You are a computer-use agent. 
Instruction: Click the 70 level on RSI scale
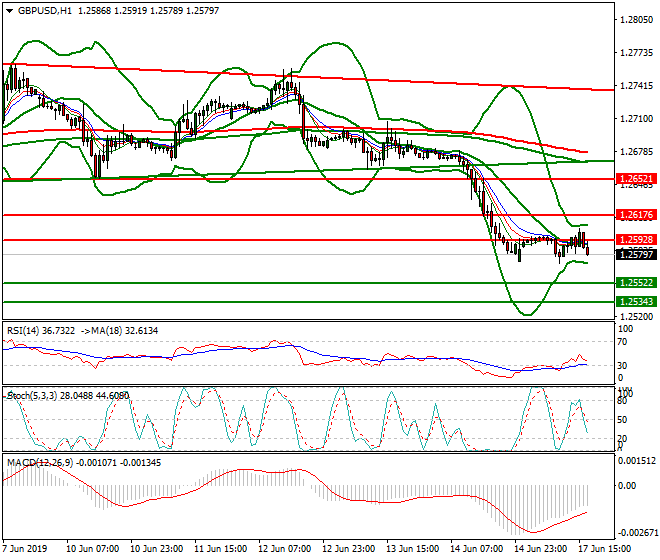click(623, 342)
